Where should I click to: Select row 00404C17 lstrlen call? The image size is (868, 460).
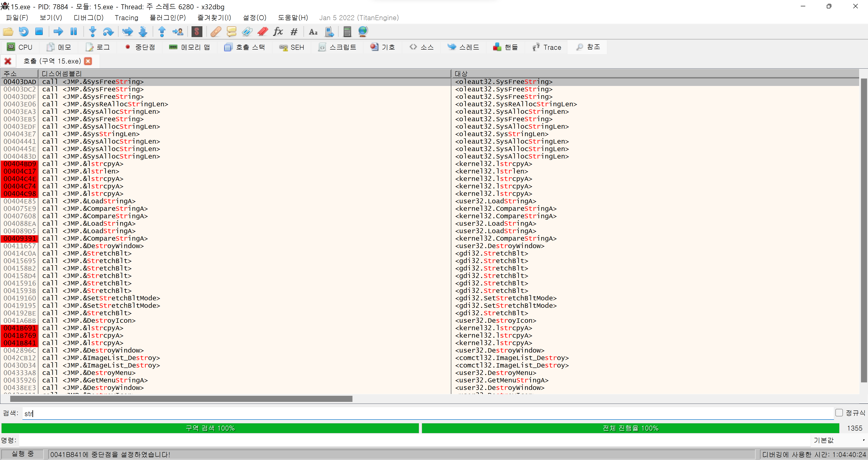[x=430, y=171]
